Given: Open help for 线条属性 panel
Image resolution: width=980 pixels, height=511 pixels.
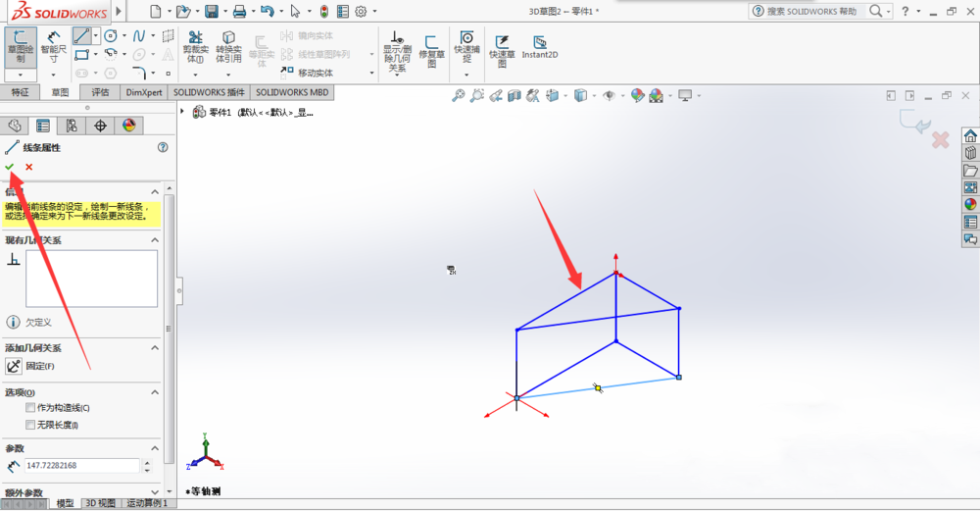Looking at the screenshot, I should 163,147.
